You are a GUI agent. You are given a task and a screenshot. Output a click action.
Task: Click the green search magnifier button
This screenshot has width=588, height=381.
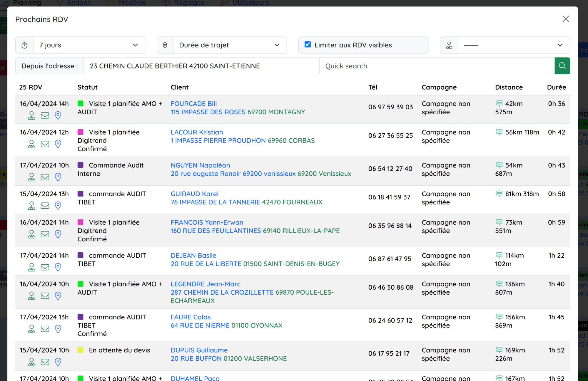point(562,66)
